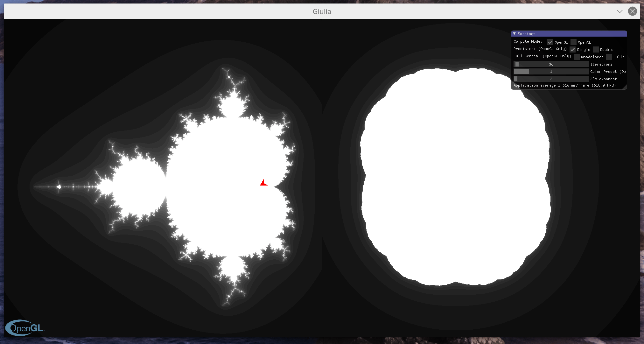Switch precision to Double
Screen dimensions: 644x344
coord(595,50)
